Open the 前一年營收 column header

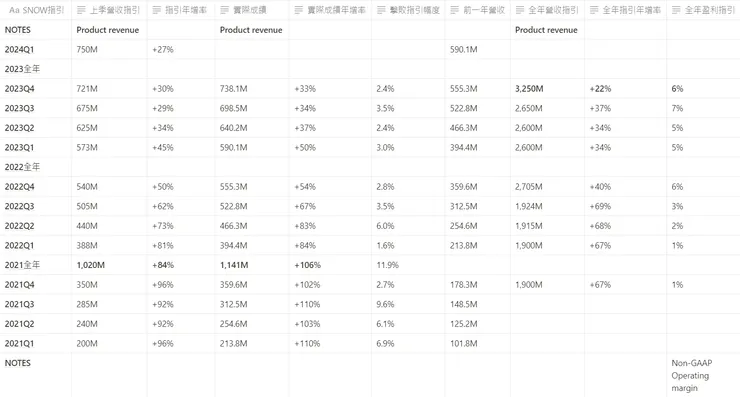pyautogui.click(x=478, y=10)
